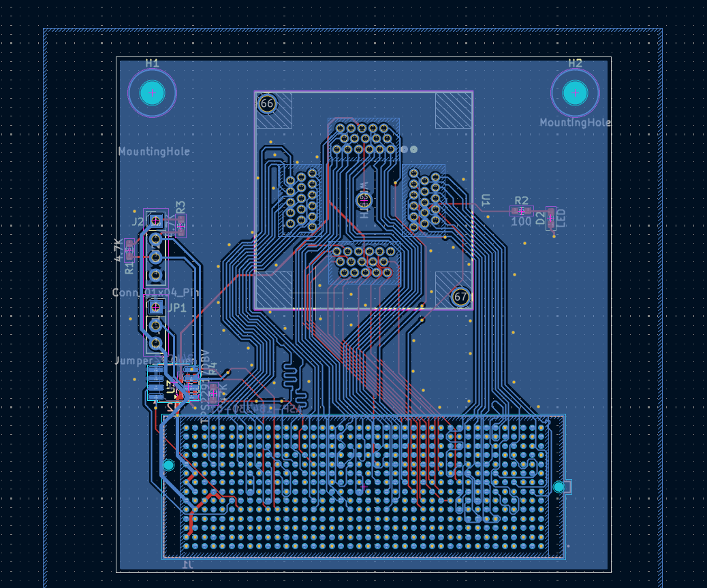Select the R3 resistor footprint
Viewport: 707px width, 588px height.
pyautogui.click(x=180, y=226)
